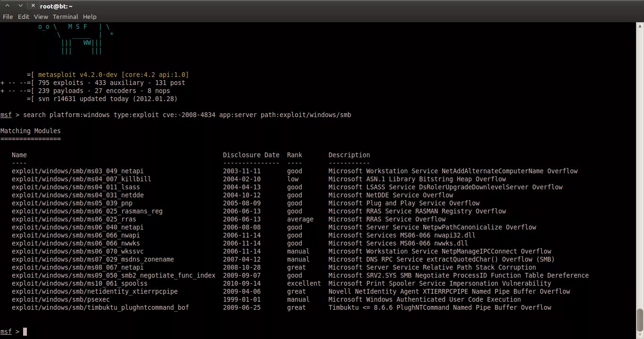Select exploit/windows/smb/ms06_040_netapi module name
The height and width of the screenshot is (339, 644).
click(x=78, y=227)
